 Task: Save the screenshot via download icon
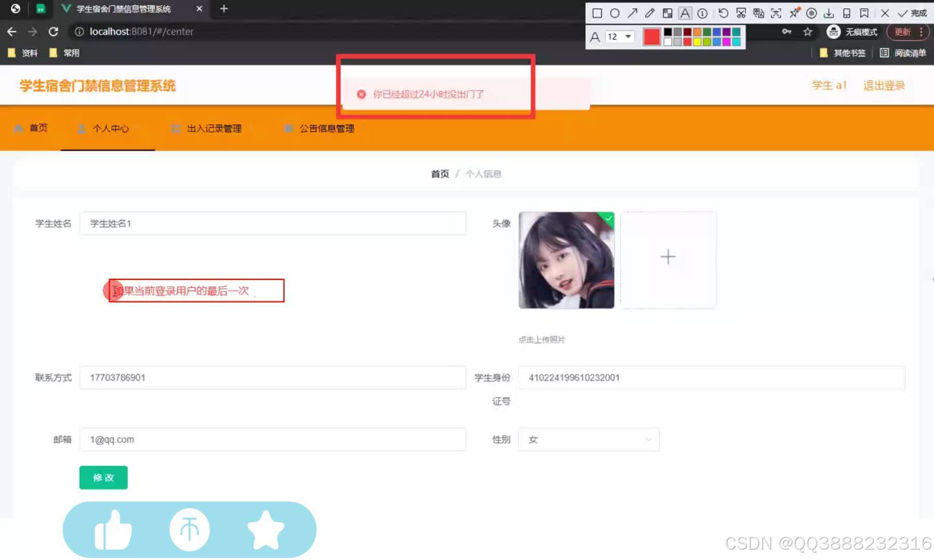pos(829,13)
